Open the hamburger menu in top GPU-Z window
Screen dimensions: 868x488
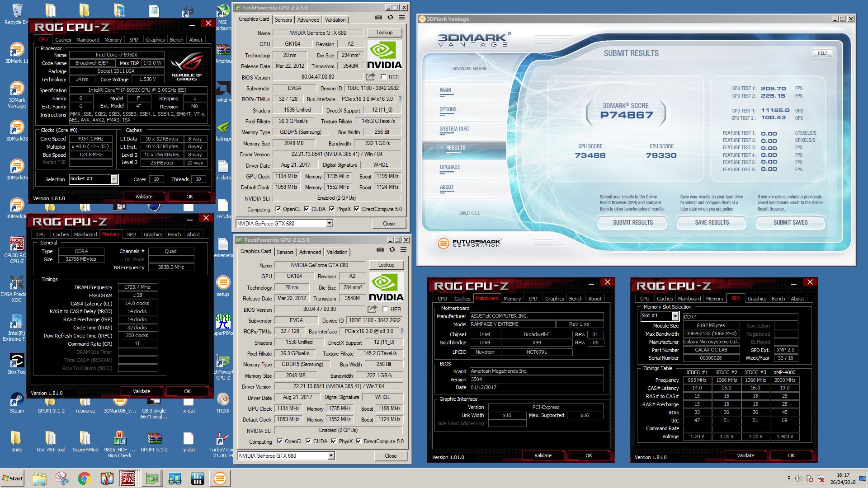click(x=401, y=18)
